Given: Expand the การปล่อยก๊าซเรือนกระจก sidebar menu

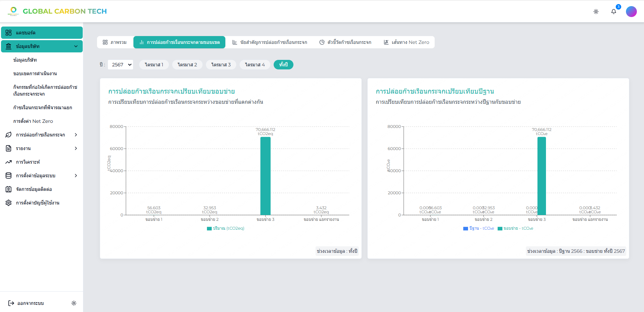Looking at the screenshot, I should [x=76, y=135].
